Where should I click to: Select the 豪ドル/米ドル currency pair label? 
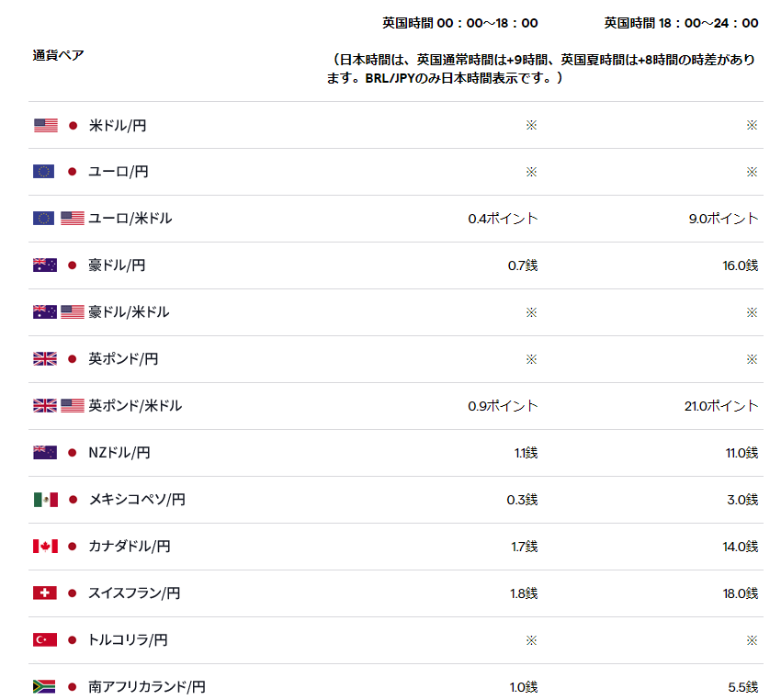129,312
